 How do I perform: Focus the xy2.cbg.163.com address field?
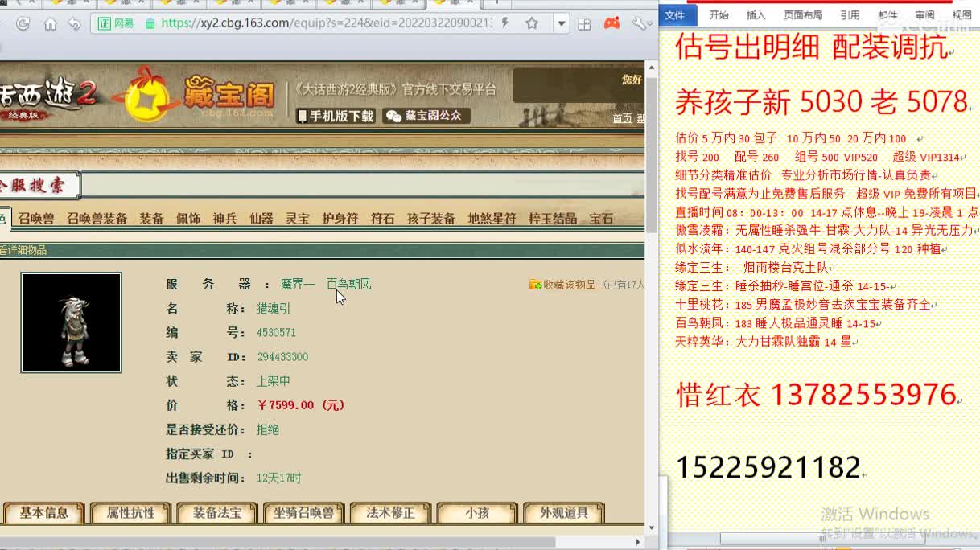326,23
